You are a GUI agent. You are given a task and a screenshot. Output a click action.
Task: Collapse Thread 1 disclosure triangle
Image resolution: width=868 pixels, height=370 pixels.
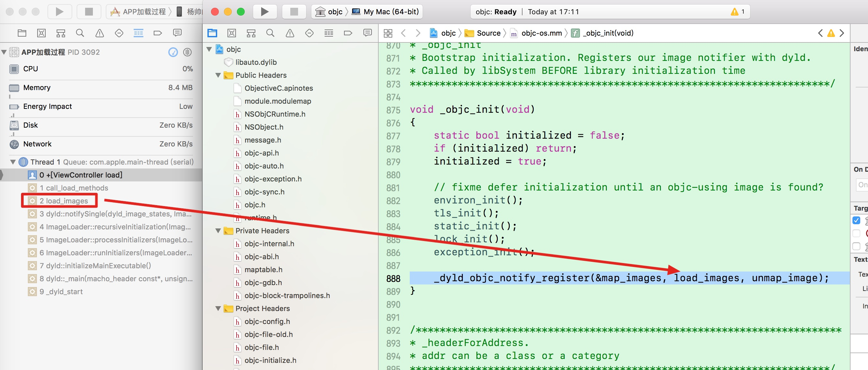(x=13, y=162)
